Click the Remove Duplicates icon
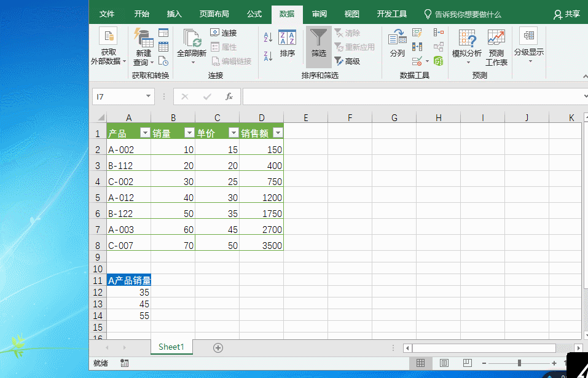Viewport: 588px width, 378px height. 417,47
